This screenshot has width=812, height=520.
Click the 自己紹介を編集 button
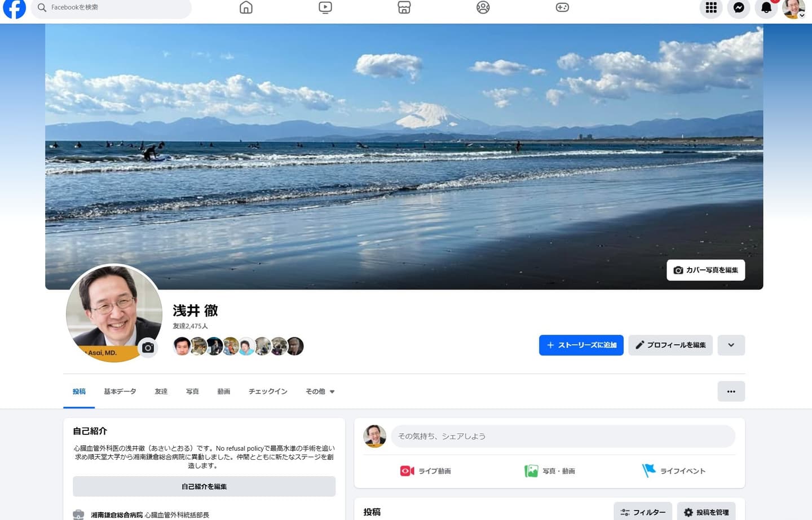[204, 487]
